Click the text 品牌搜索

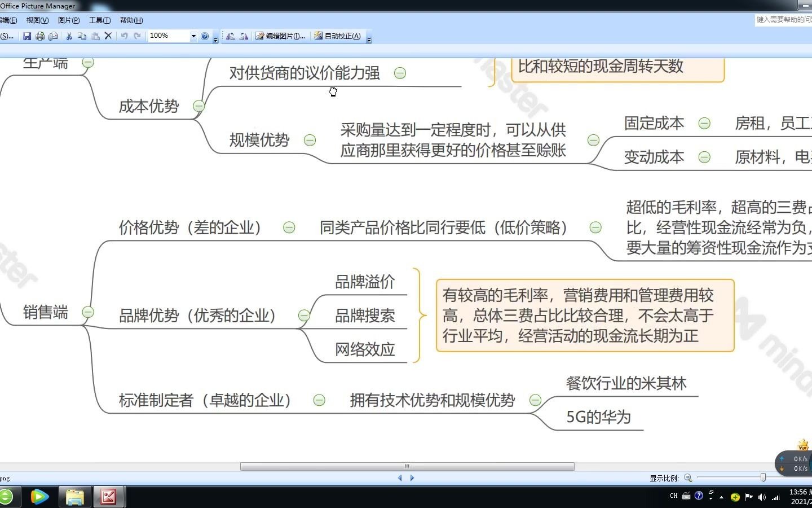365,316
